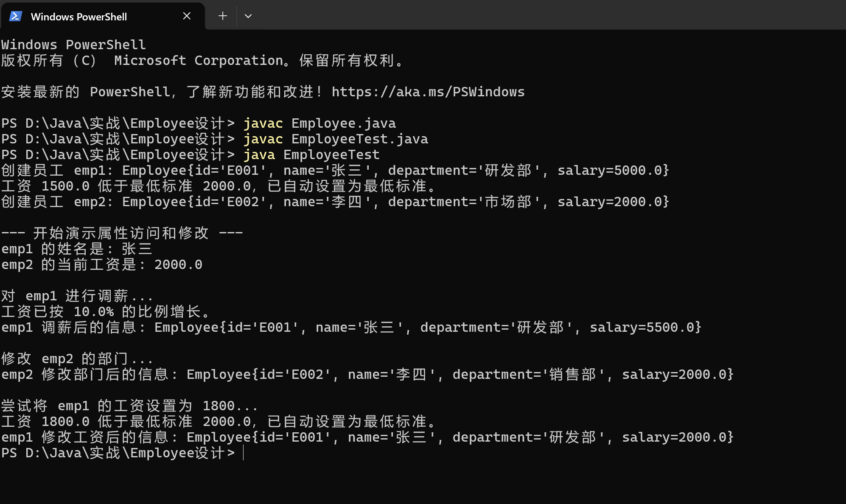Click the empty title bar area right of tabs
This screenshot has width=846, height=504.
(x=552, y=15)
